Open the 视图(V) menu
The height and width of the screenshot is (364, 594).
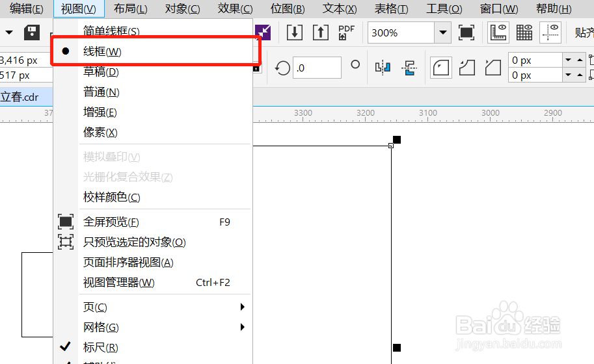coord(79,8)
